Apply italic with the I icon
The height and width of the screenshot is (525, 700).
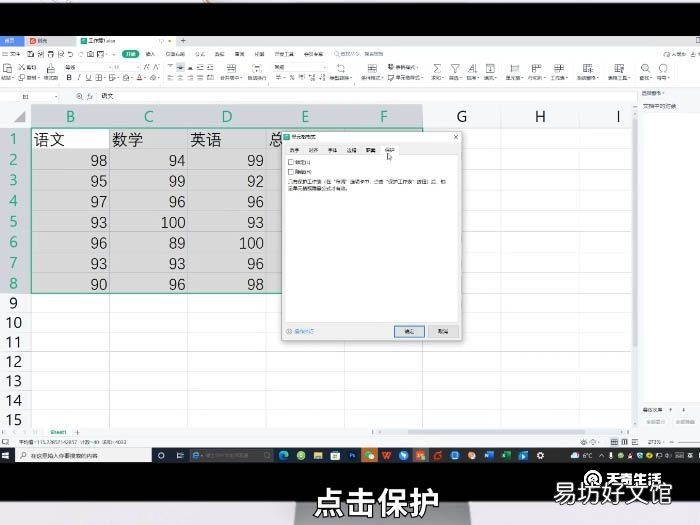click(x=79, y=78)
